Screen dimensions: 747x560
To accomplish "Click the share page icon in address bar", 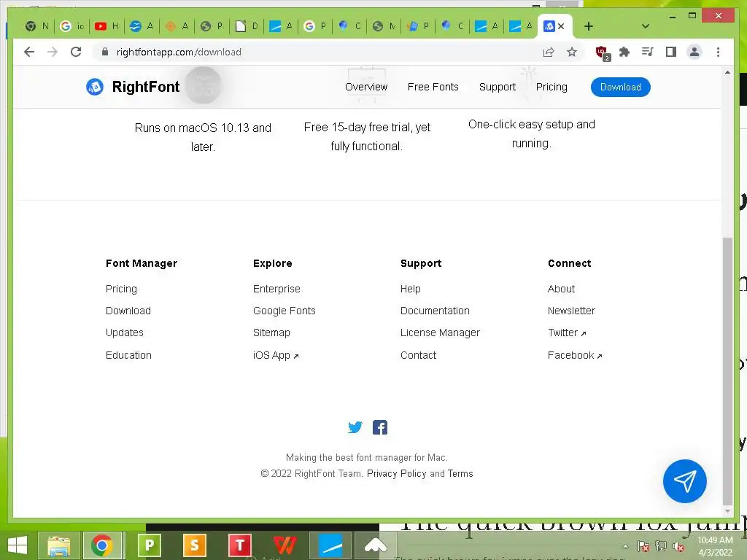I will coord(549,52).
